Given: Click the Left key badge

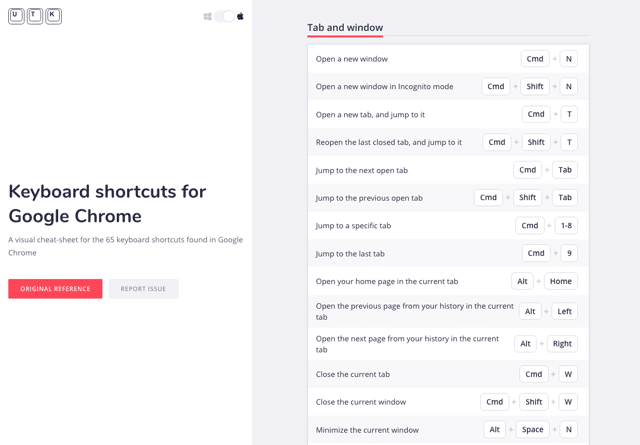Looking at the screenshot, I should (x=564, y=312).
